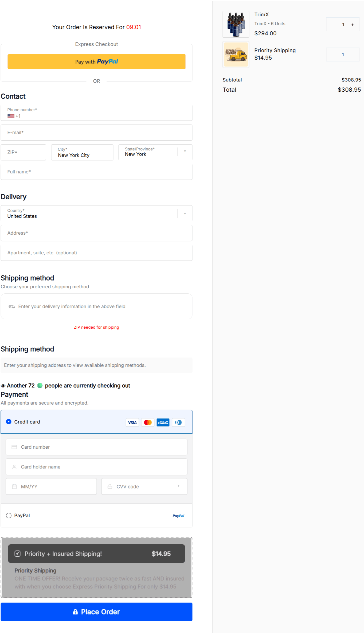This screenshot has width=364, height=633.
Task: Click the TrimX - 6 Units label
Action: 270,24
